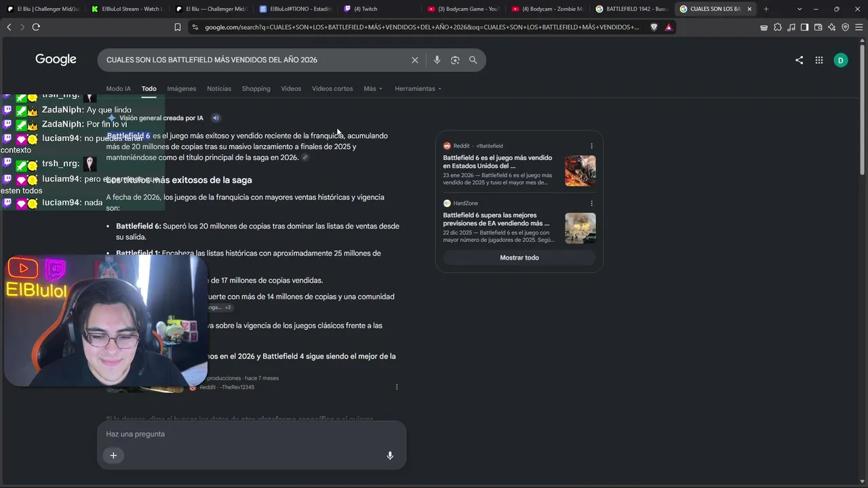Open options for the Reddit source card
The height and width of the screenshot is (488, 868).
[591, 146]
